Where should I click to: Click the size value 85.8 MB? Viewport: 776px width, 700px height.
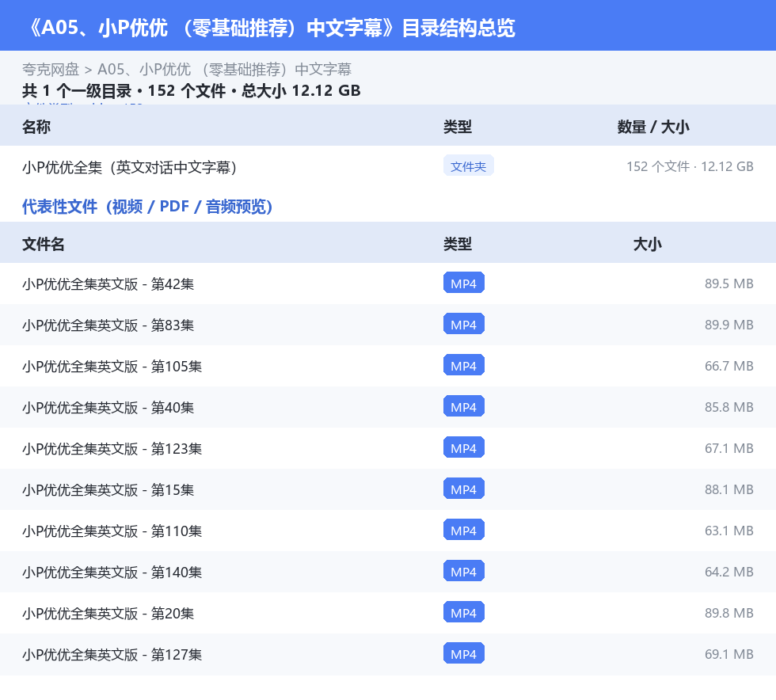tap(729, 407)
